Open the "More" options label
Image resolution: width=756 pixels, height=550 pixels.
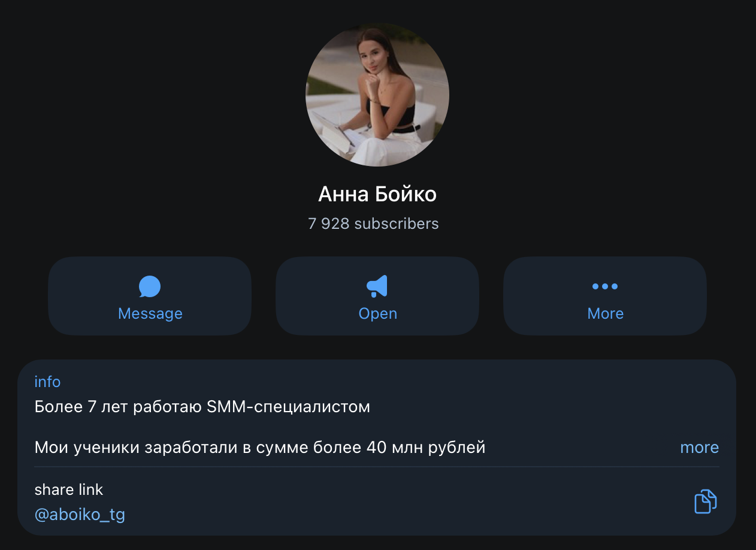[605, 313]
